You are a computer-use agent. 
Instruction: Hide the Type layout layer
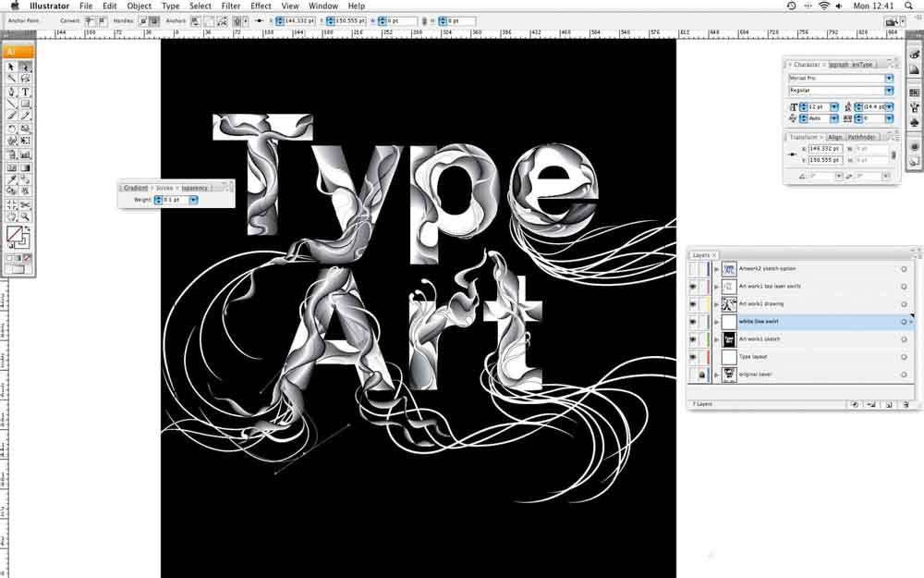[693, 357]
